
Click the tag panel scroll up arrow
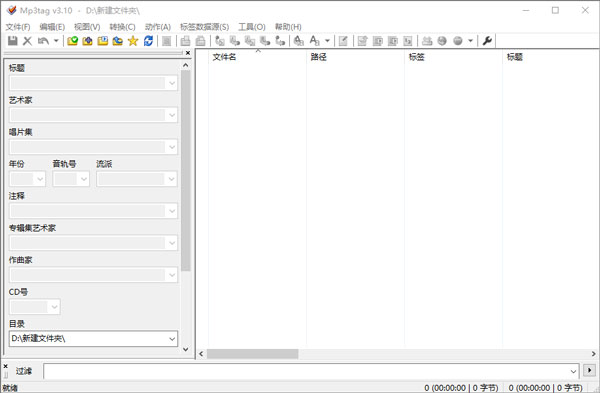(x=186, y=65)
